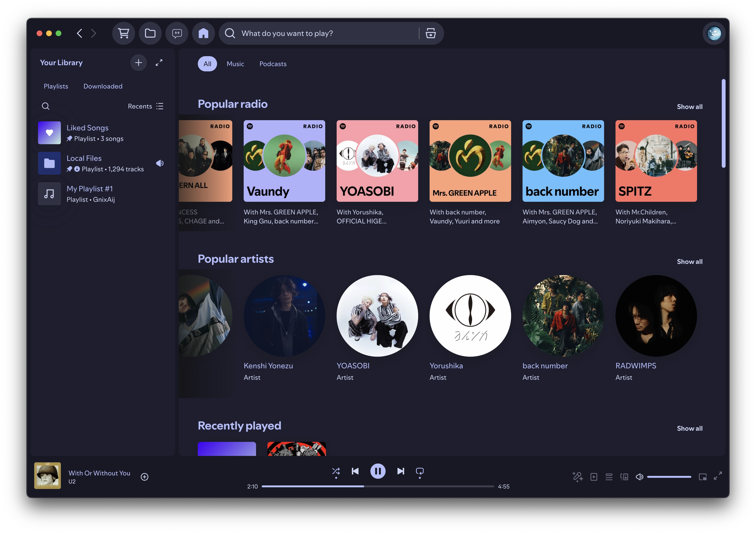This screenshot has width=756, height=533.
Task: Open back number artist circle
Action: [563, 316]
